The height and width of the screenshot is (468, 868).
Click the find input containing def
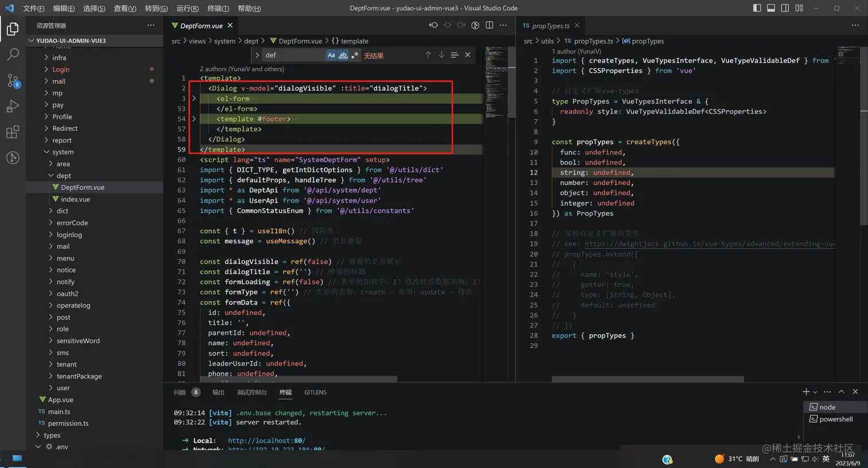[293, 55]
